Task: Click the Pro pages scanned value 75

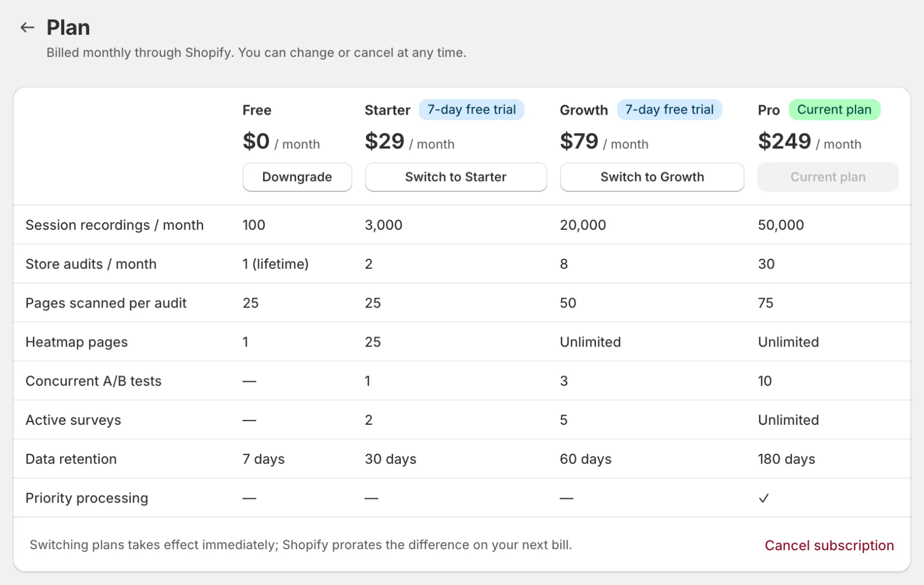Action: pos(765,303)
